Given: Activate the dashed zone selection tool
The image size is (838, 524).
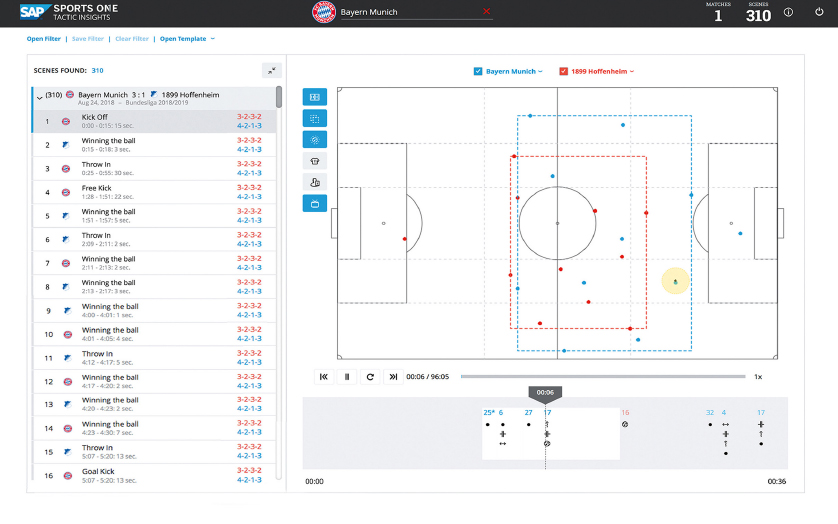Looking at the screenshot, I should tap(315, 119).
